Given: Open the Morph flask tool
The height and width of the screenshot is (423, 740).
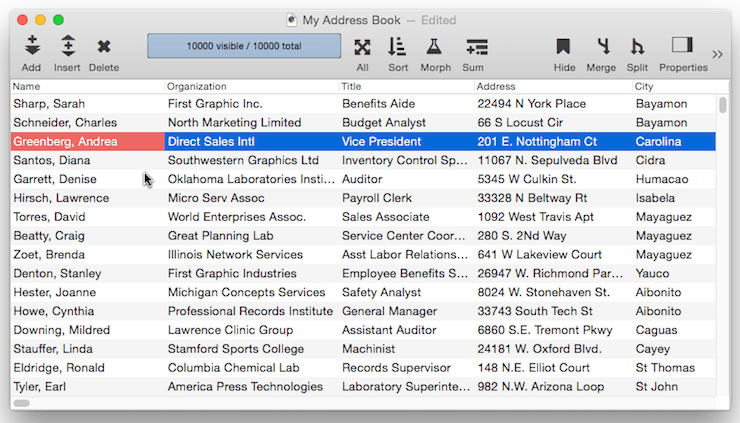Looking at the screenshot, I should [434, 47].
